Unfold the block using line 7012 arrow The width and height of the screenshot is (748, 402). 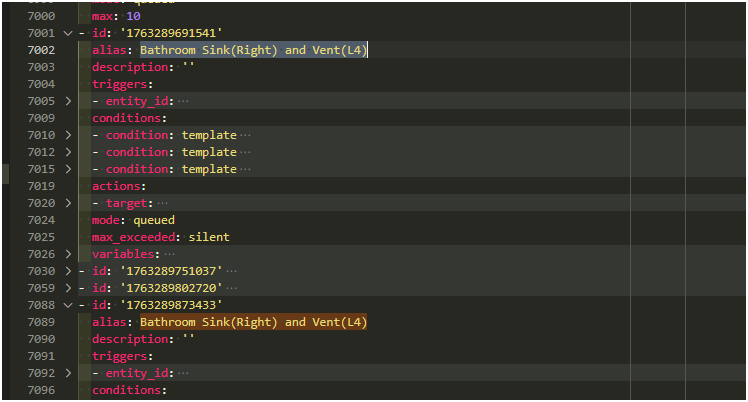[x=68, y=152]
